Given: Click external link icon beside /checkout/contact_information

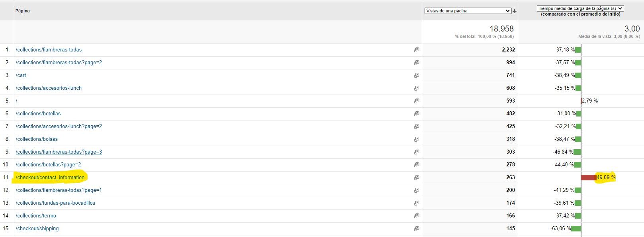Looking at the screenshot, I should pos(417,178).
